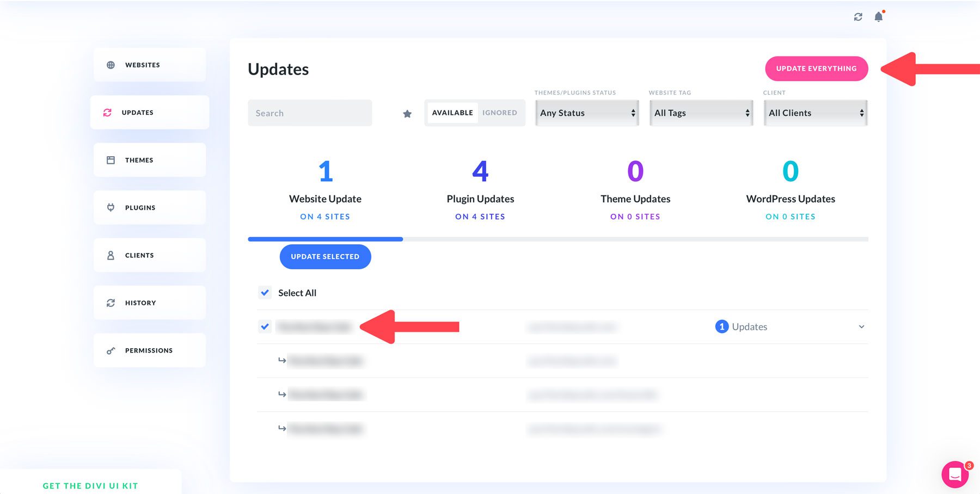Switch the filter to IGNORED
This screenshot has height=494, width=980.
[499, 113]
